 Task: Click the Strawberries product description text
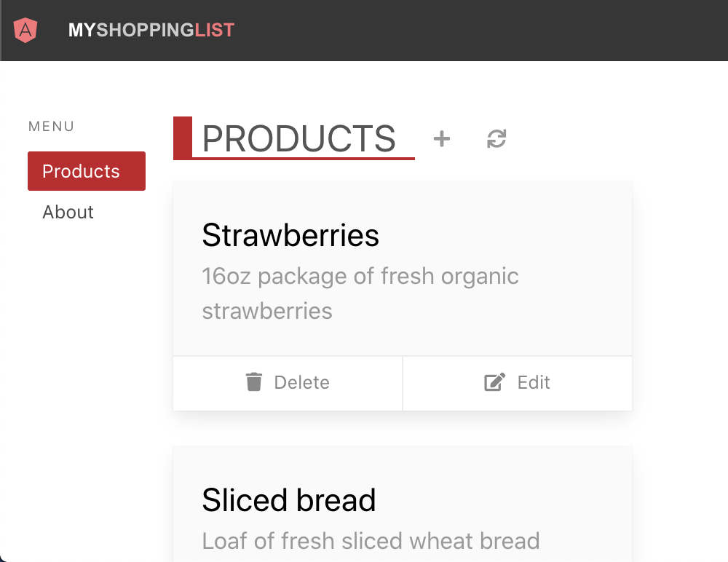pyautogui.click(x=360, y=293)
